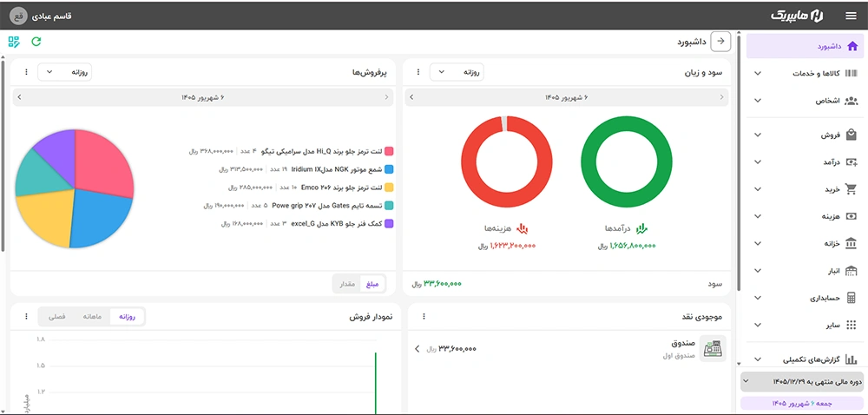
Task: Click the blue legend swatch for شمع موتور NGK
Action: pos(389,169)
